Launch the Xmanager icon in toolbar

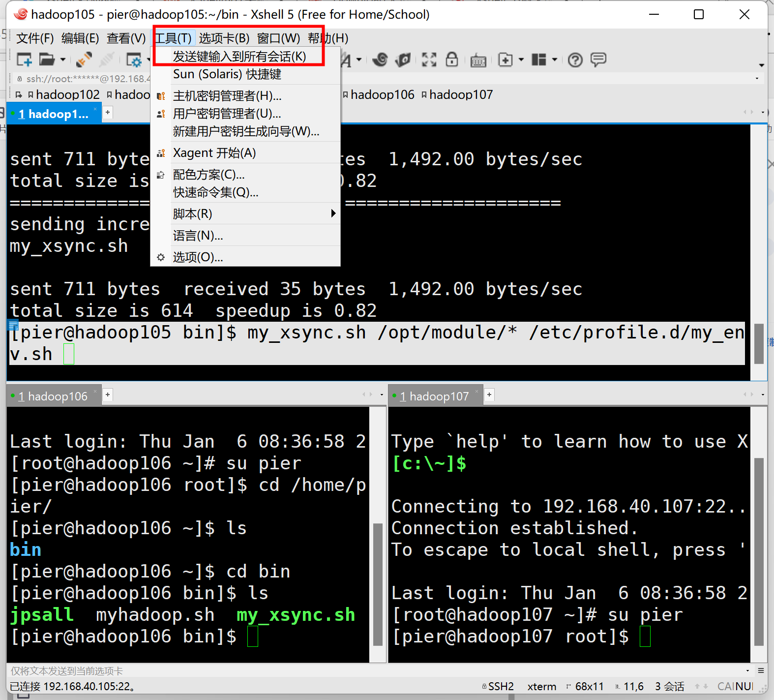pyautogui.click(x=403, y=60)
